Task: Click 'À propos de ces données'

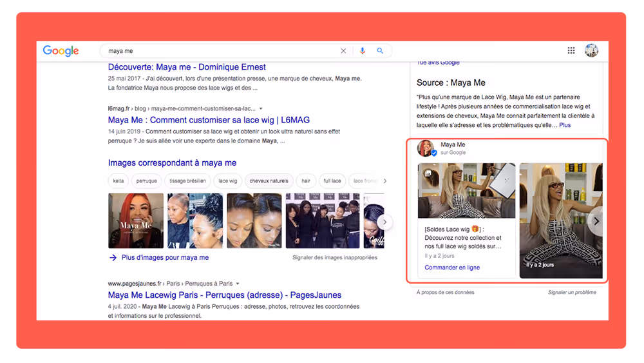Action: (445, 292)
